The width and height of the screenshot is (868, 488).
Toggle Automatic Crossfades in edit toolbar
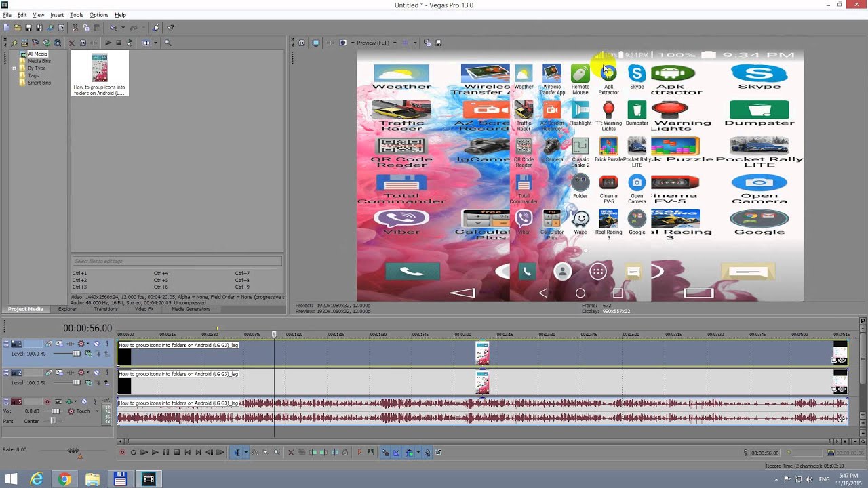(396, 452)
